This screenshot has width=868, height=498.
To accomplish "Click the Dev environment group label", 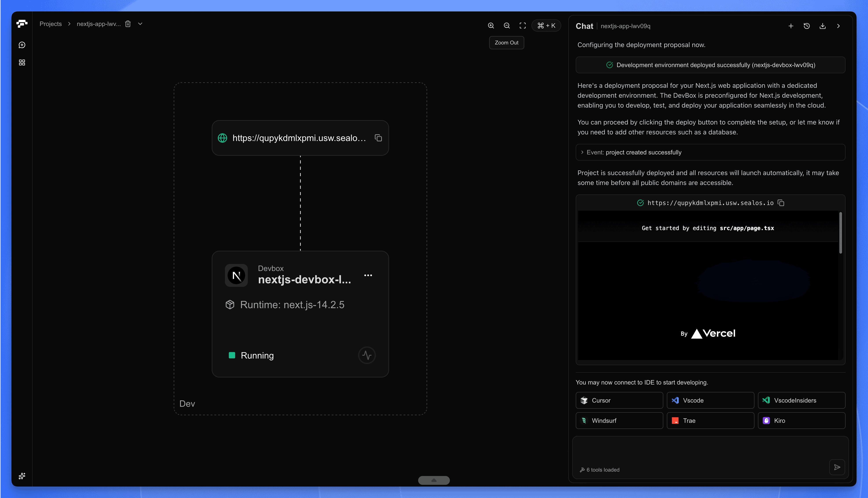I will pos(187,404).
